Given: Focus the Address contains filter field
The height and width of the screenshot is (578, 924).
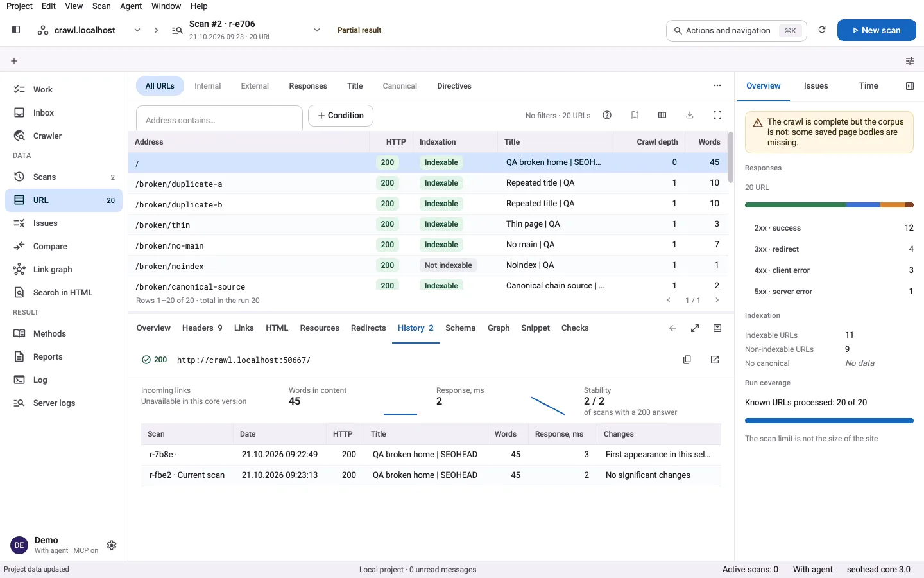Looking at the screenshot, I should [x=219, y=119].
